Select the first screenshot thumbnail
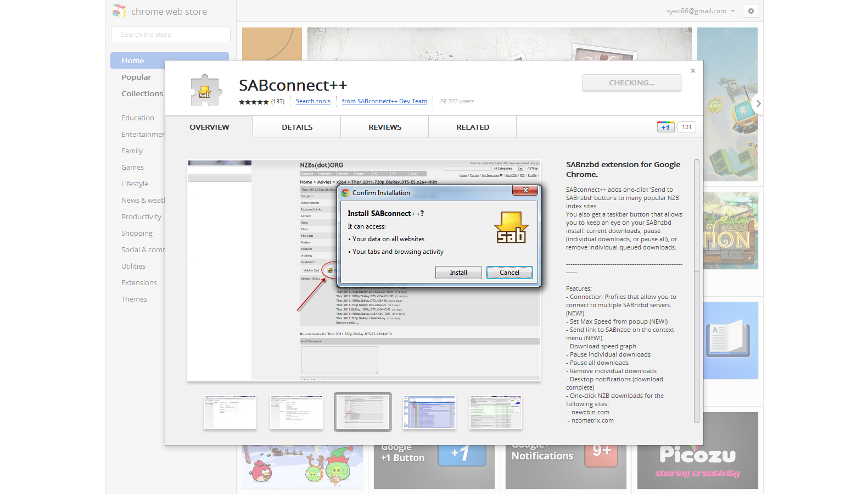868x494 pixels. click(x=230, y=412)
